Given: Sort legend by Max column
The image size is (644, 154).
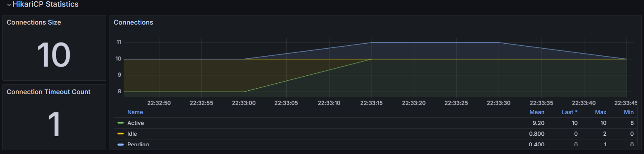Looking at the screenshot, I should click(x=601, y=112).
